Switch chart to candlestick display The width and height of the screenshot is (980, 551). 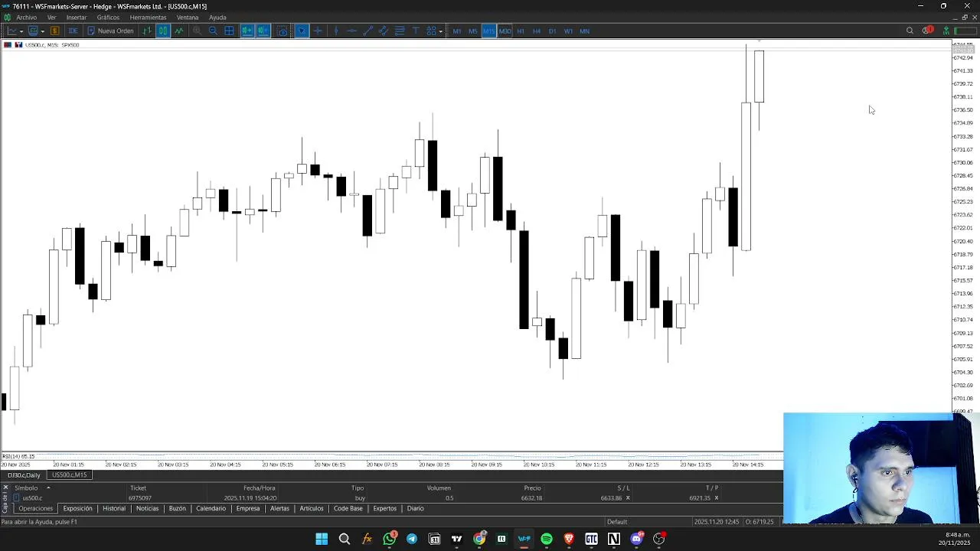coord(163,31)
